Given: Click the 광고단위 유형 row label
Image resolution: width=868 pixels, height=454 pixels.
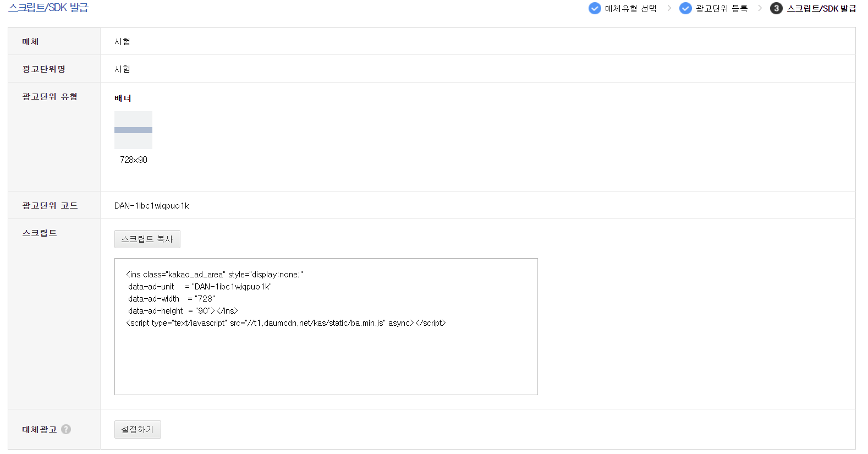Looking at the screenshot, I should click(50, 96).
